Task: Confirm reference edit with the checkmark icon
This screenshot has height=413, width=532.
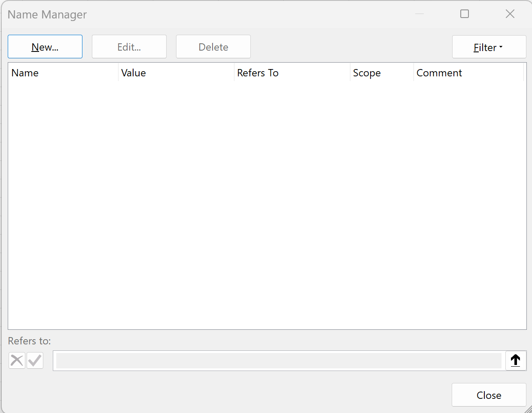Action: point(35,361)
